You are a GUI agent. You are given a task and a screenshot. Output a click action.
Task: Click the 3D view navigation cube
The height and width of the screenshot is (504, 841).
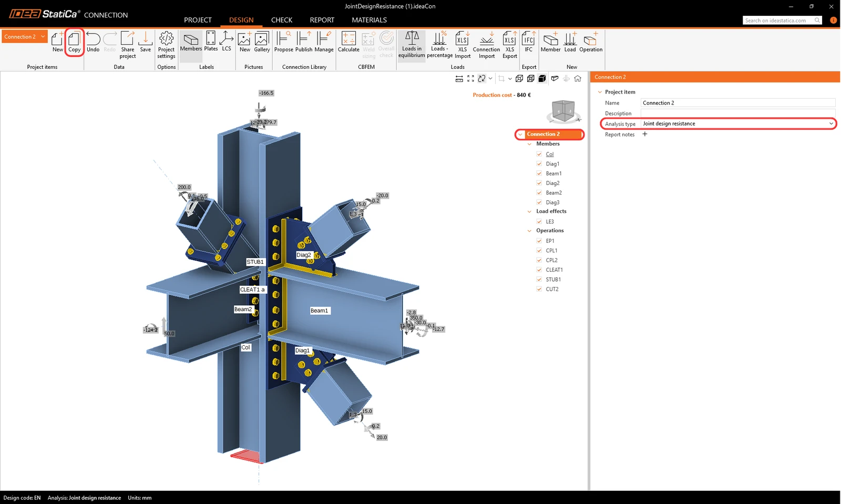tap(563, 111)
